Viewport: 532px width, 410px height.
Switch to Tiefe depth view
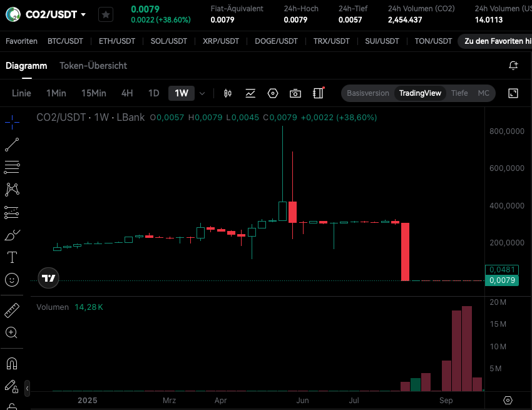459,93
